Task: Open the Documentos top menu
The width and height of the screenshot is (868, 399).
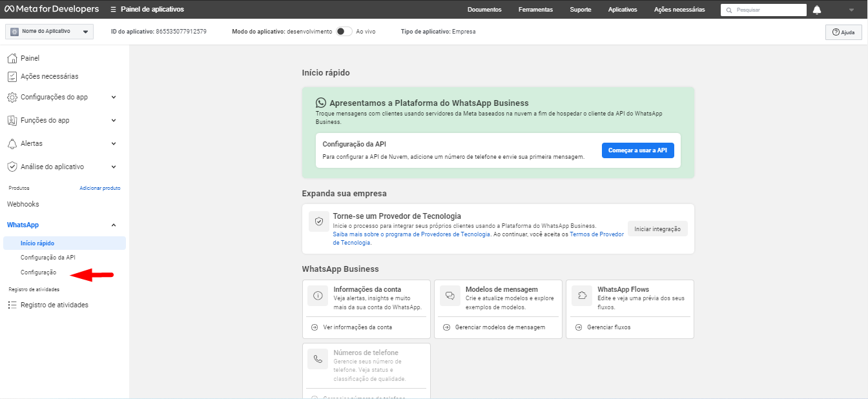Action: (484, 10)
